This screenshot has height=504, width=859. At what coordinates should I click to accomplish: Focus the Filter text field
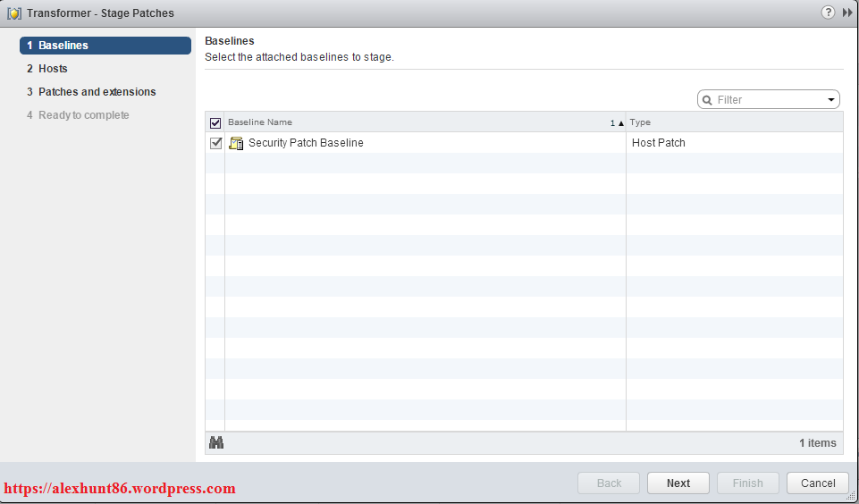769,100
